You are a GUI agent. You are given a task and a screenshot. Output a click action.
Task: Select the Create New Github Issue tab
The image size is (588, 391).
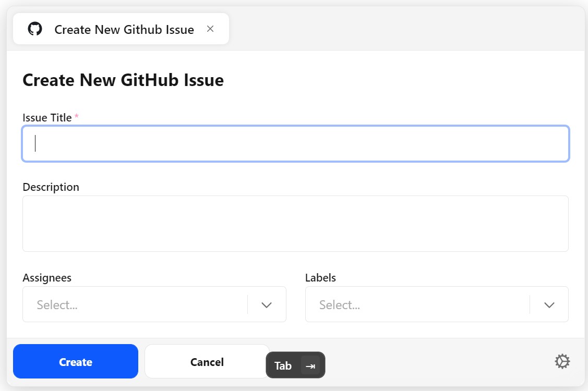pyautogui.click(x=124, y=30)
